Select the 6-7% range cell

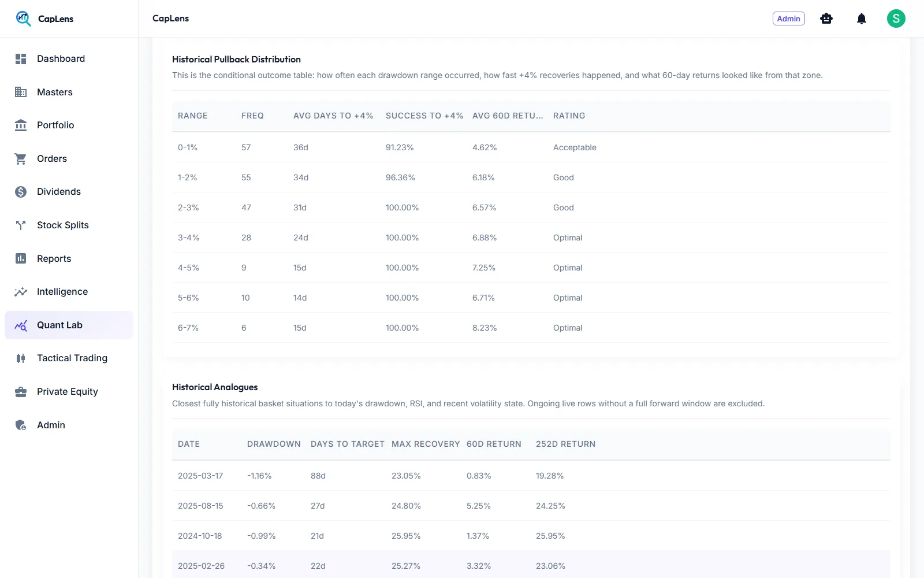click(x=188, y=328)
